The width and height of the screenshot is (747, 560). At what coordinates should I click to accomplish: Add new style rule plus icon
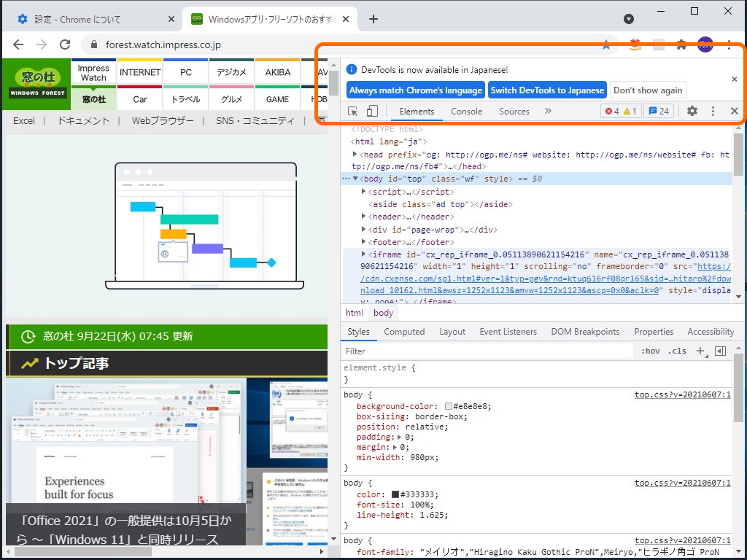(x=701, y=351)
